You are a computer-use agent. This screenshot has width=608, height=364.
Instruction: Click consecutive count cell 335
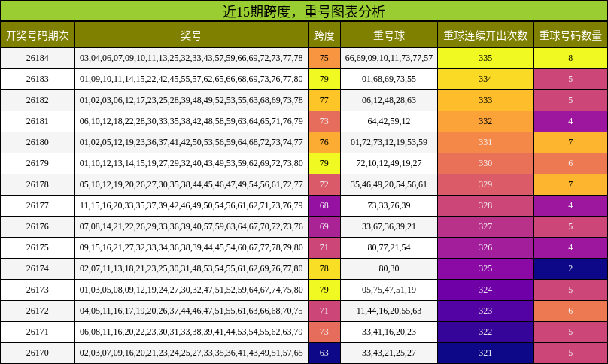[485, 58]
